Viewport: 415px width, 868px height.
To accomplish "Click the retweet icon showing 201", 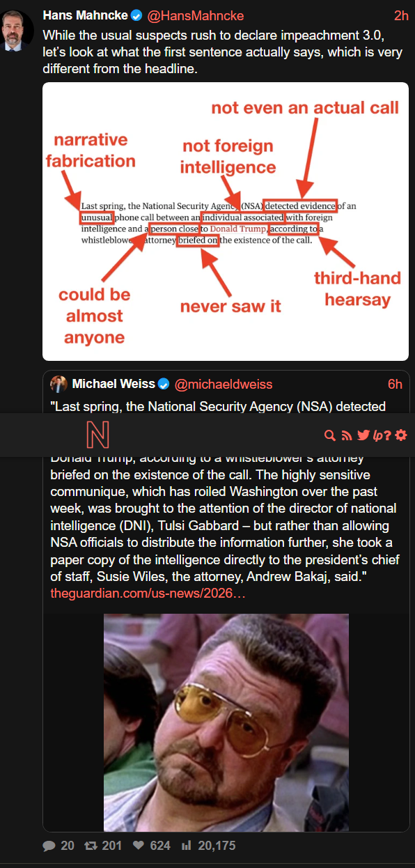I will click(91, 846).
